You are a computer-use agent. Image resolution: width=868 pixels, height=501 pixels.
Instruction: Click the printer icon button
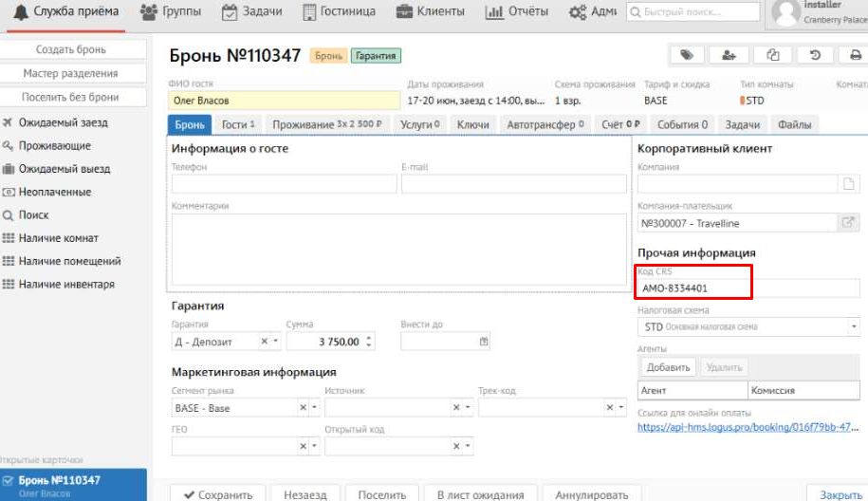coord(855,55)
